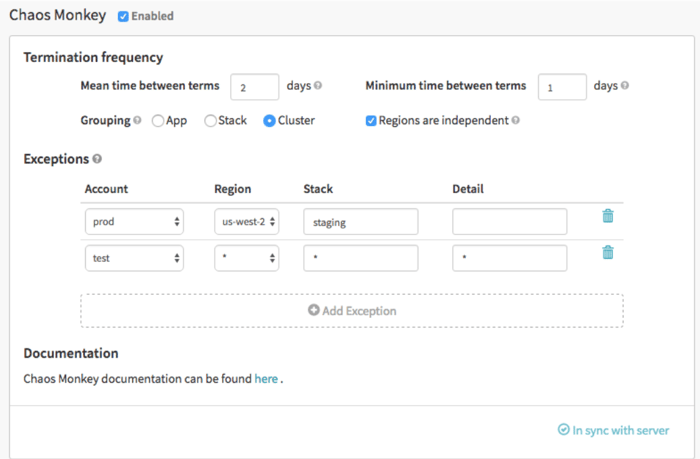Delete the prod exception row
This screenshot has width=700, height=459.
tap(608, 216)
